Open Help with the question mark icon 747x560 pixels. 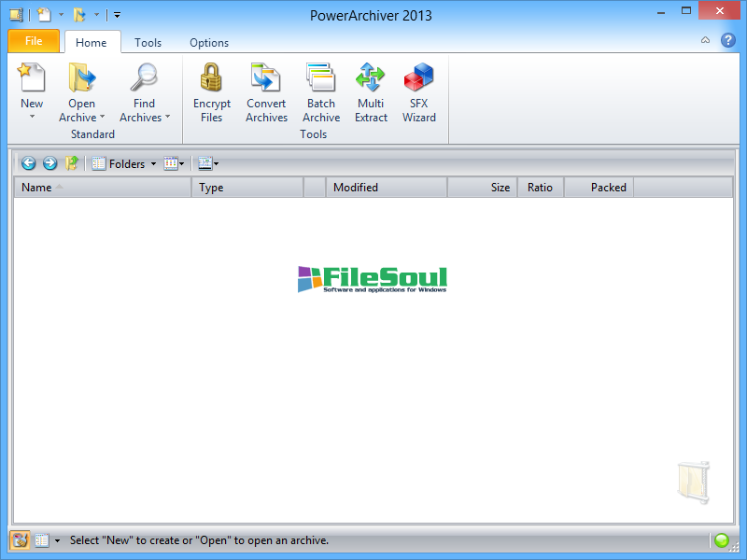tap(728, 40)
